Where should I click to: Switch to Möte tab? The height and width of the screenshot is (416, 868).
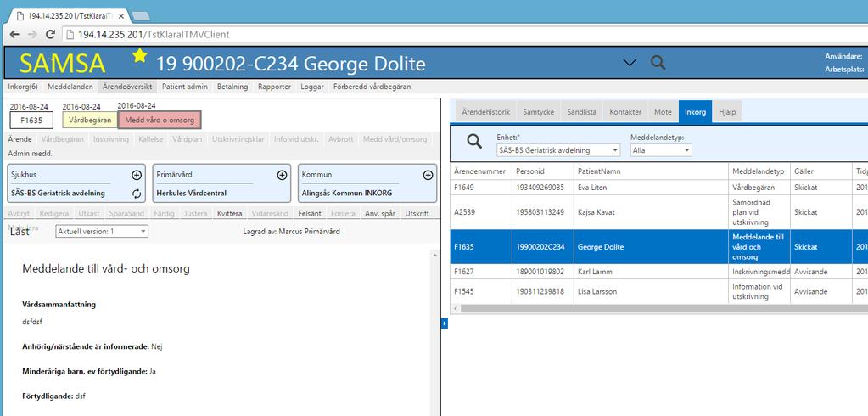pyautogui.click(x=664, y=112)
